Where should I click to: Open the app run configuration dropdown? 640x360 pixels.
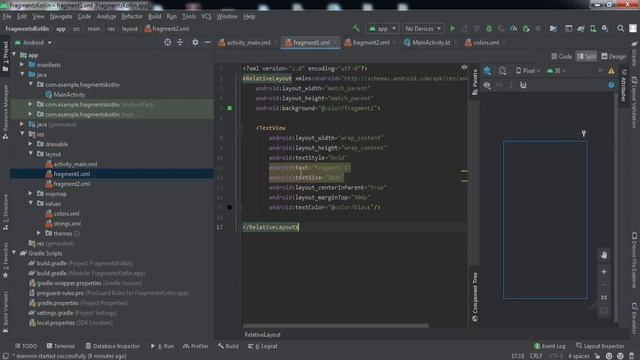click(x=382, y=29)
